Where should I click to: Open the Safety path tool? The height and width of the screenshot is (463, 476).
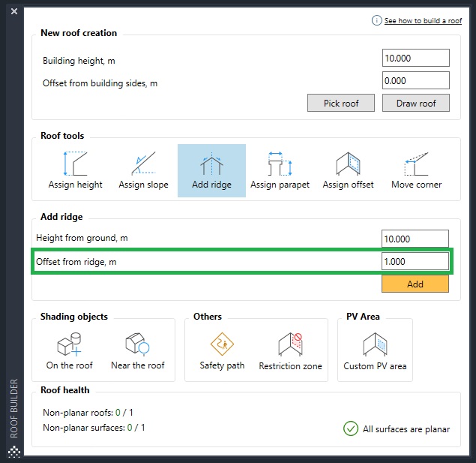tap(222, 350)
